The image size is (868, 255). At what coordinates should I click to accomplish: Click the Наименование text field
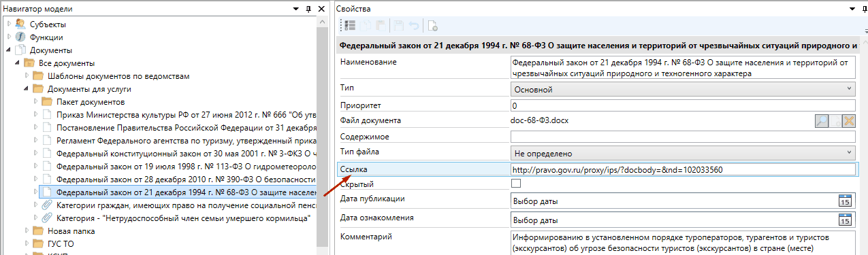coord(682,68)
